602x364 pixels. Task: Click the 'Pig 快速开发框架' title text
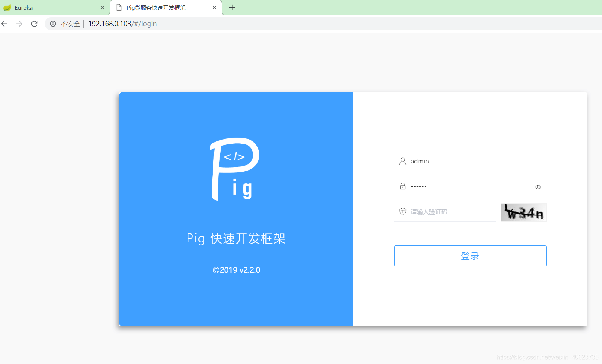(236, 238)
